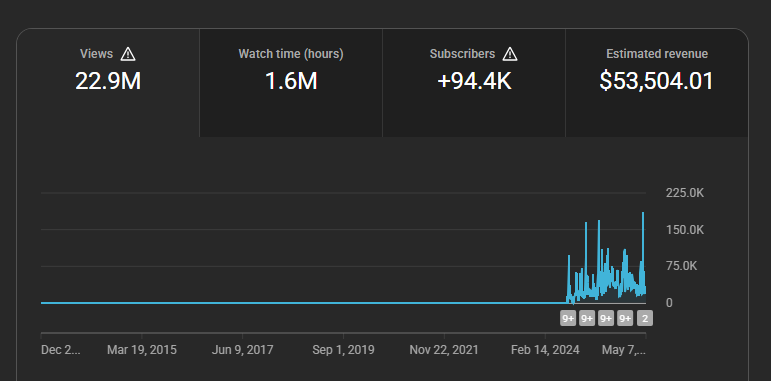
Task: Open the leftmost 9+ video marker badge
Action: click(568, 319)
